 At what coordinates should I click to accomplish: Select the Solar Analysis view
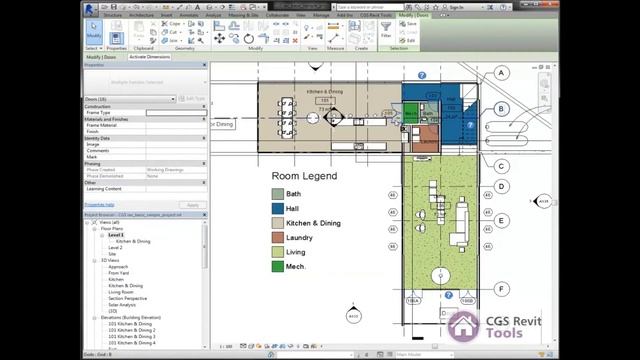[122, 305]
